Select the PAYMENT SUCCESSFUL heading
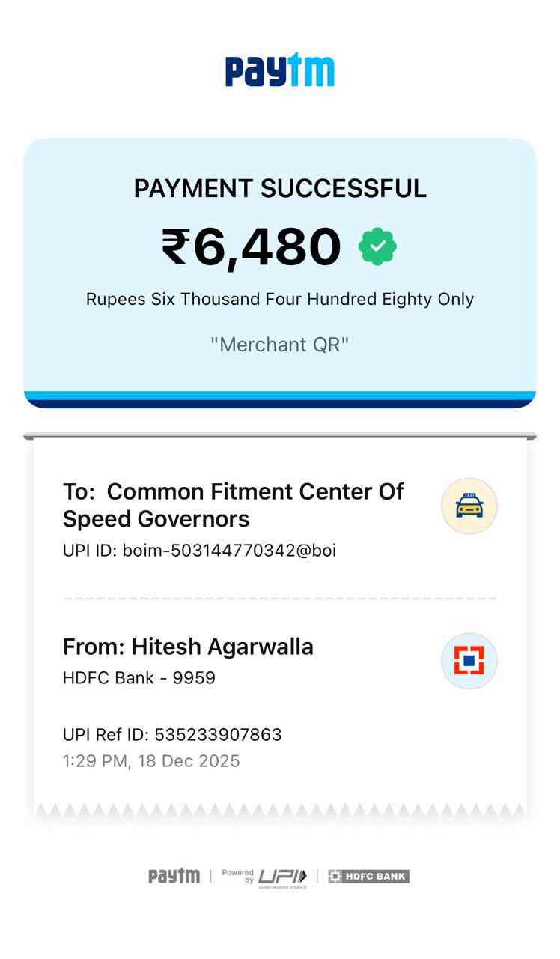Viewport: 560px width, 959px height. 280,189
